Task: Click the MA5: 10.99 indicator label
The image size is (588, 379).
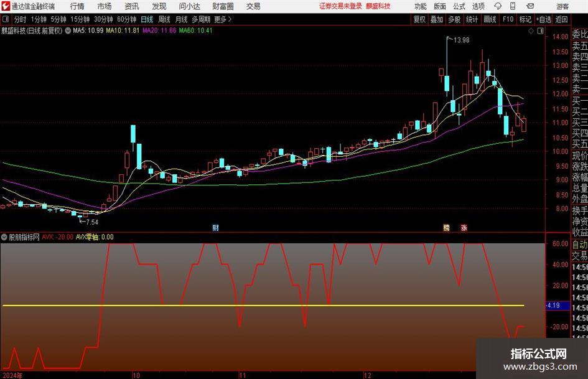Action: click(x=88, y=30)
